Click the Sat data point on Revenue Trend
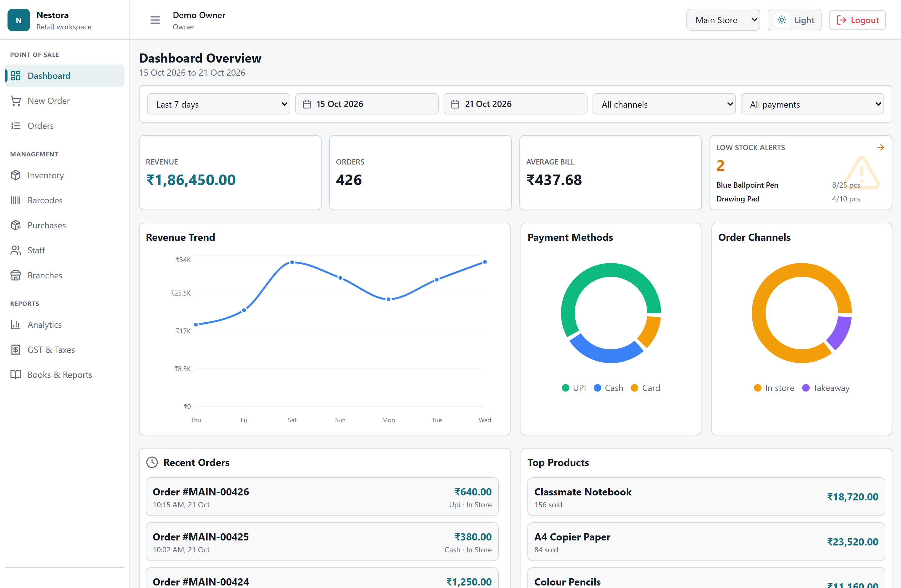 [292, 262]
